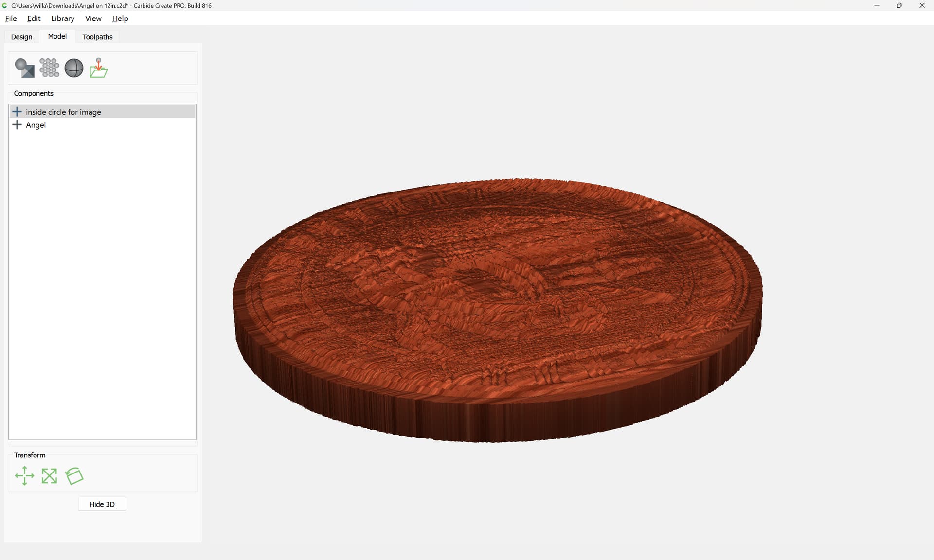The height and width of the screenshot is (560, 934).
Task: Restore down the Carbide Create window
Action: click(x=899, y=5)
